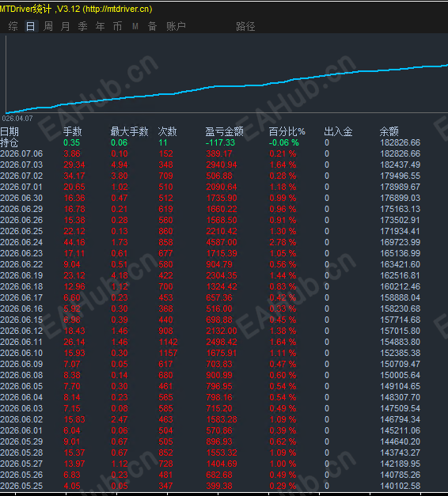Open the 币 currency tab
This screenshot has height=496, width=448.
click(x=117, y=26)
